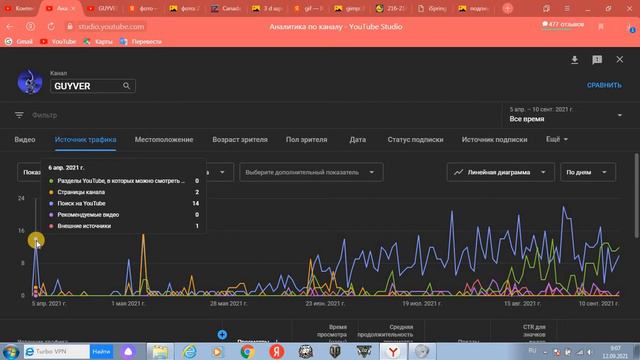Open the browser hamburger menu

pyautogui.click(x=567, y=8)
